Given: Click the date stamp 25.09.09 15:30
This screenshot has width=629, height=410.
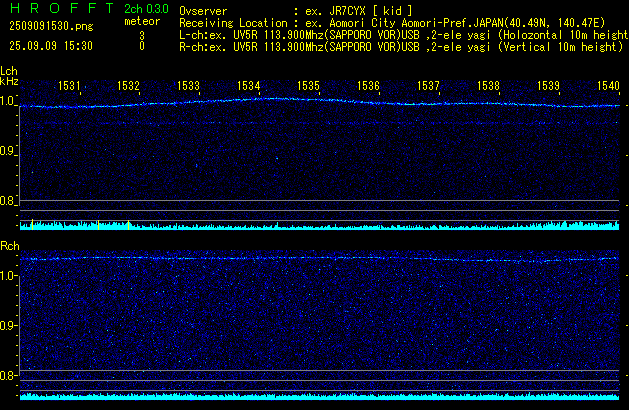Looking at the screenshot, I should 51,46.
